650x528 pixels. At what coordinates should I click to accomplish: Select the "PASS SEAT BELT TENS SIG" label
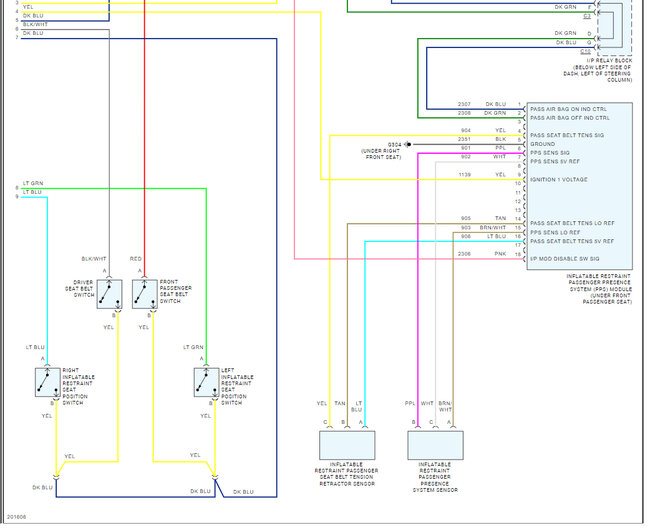tap(567, 135)
